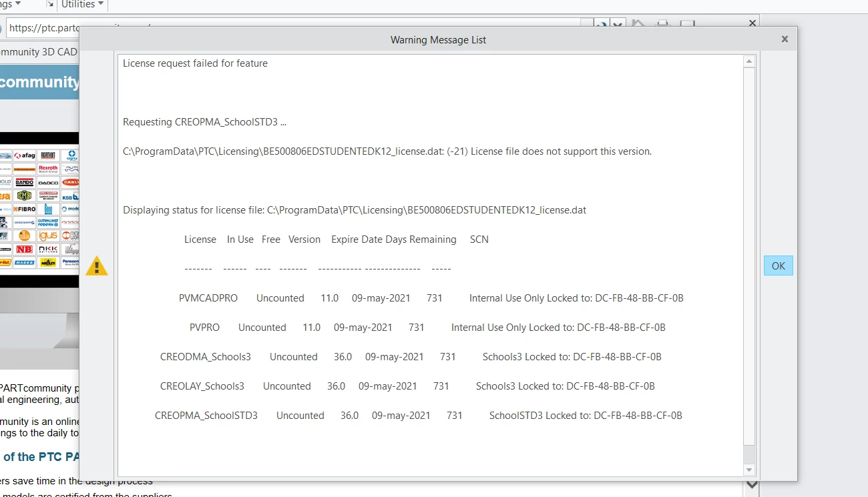868x497 pixels.
Task: Click the message list scrollbar up arrow
Action: (x=749, y=61)
